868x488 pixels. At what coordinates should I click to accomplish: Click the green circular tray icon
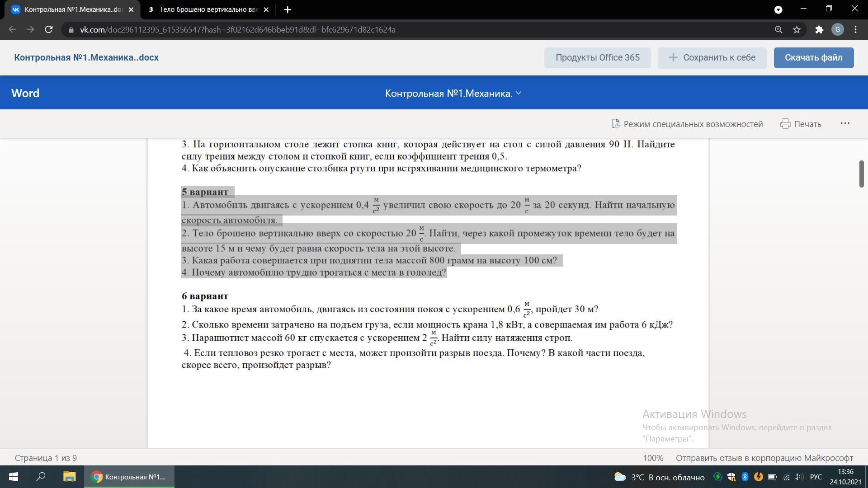[717, 477]
